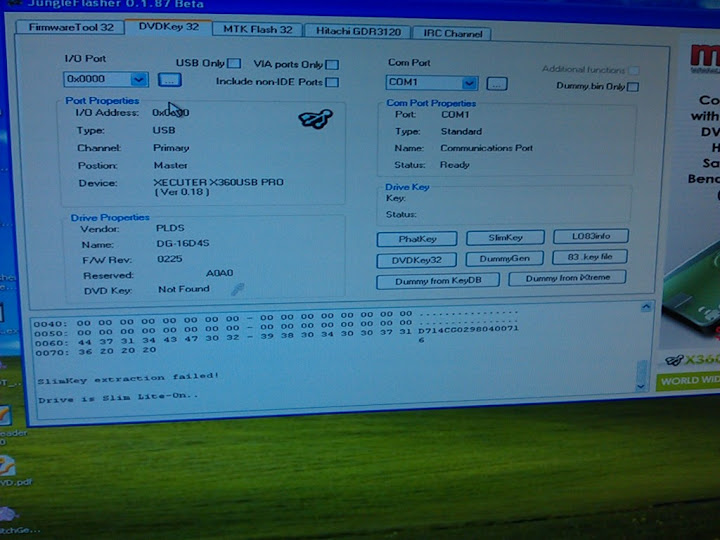Toggle the Additional functions checkbox

(634, 70)
